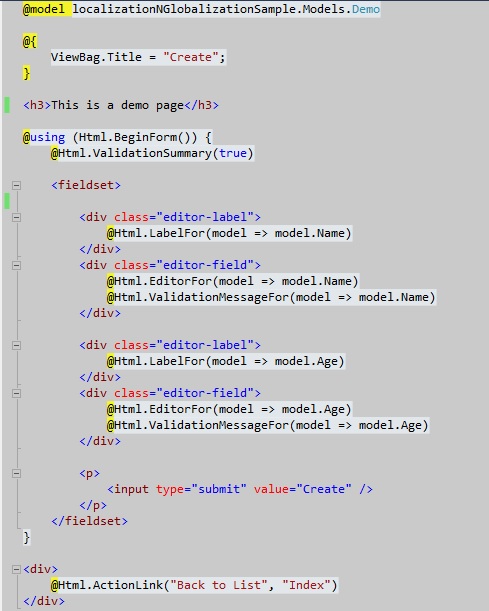Viewport: 489px width, 611px height.
Task: Collapse first editor-field div for Name
Action: click(x=16, y=265)
